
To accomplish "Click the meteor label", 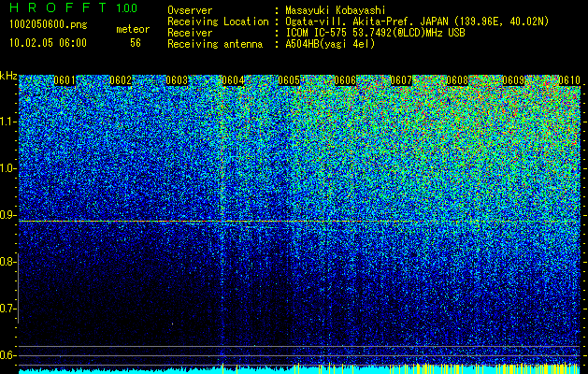I will pyautogui.click(x=133, y=29).
